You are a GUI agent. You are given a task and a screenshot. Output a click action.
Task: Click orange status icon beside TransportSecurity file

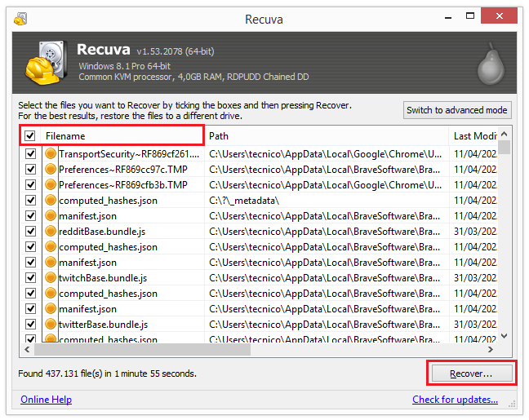51,153
